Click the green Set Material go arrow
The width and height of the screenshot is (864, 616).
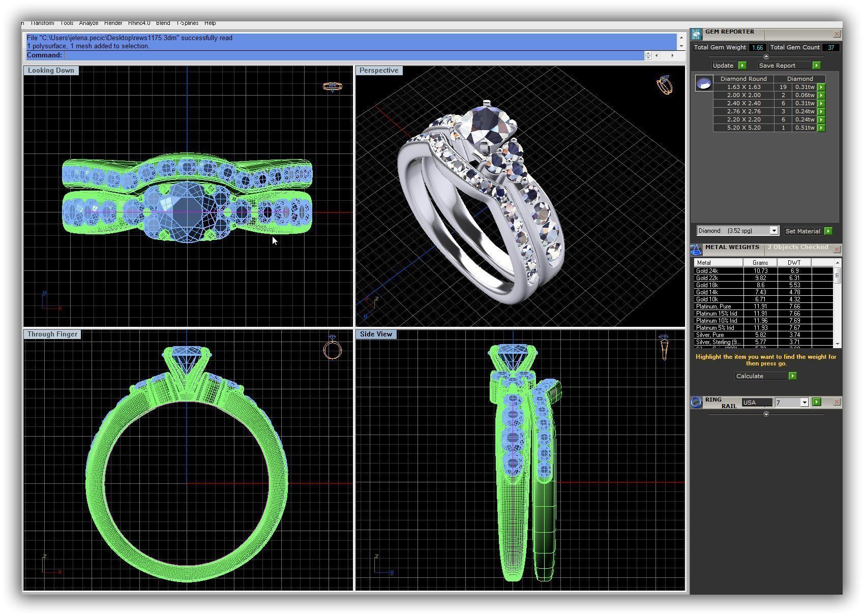[828, 231]
